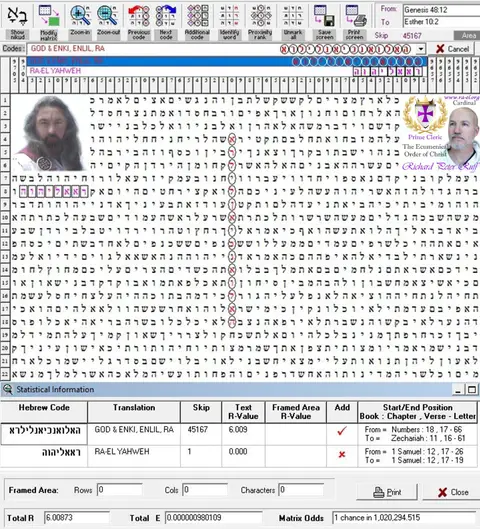
Task: Click the Skip value 45167 in toolbar
Action: coord(412,36)
